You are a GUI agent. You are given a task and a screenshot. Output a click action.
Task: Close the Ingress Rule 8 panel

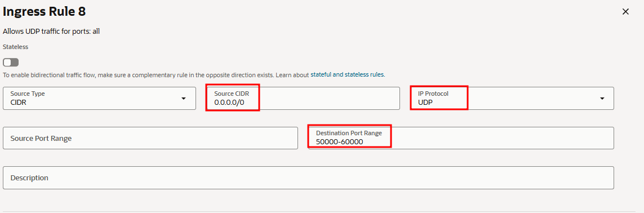625,11
